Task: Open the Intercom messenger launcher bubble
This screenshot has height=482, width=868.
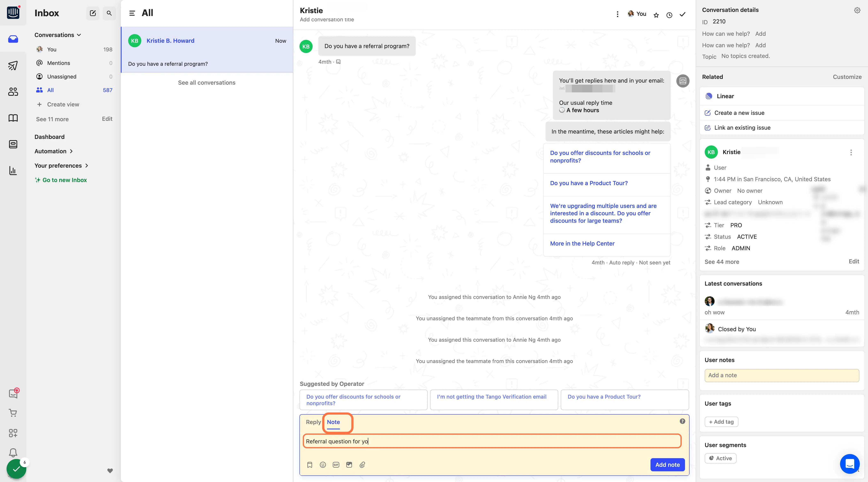Action: tap(850, 464)
